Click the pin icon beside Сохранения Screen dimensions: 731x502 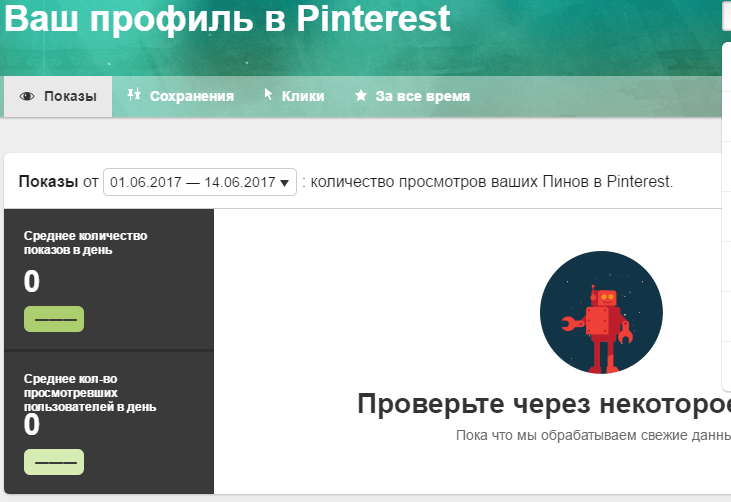pos(133,95)
